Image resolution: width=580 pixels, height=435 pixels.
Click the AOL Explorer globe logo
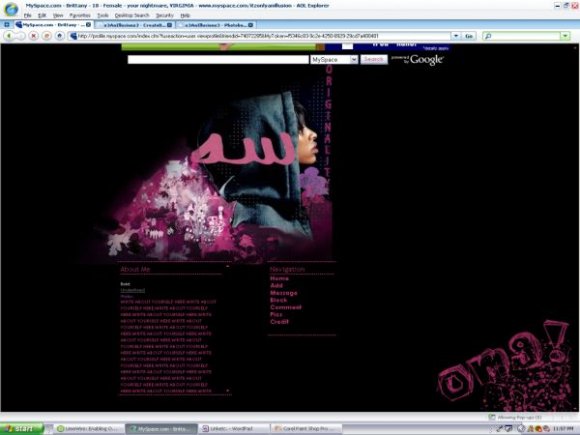click(11, 9)
